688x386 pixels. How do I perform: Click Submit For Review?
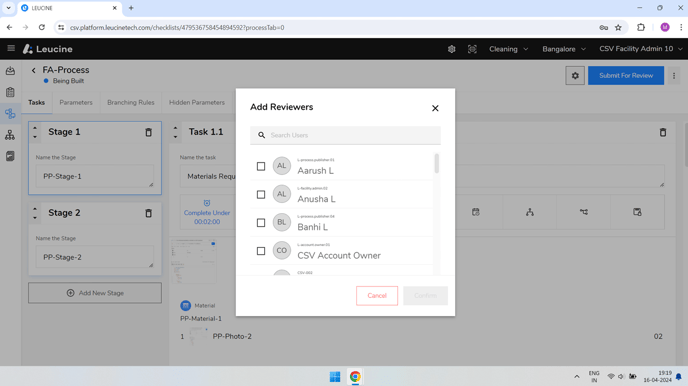(x=626, y=75)
